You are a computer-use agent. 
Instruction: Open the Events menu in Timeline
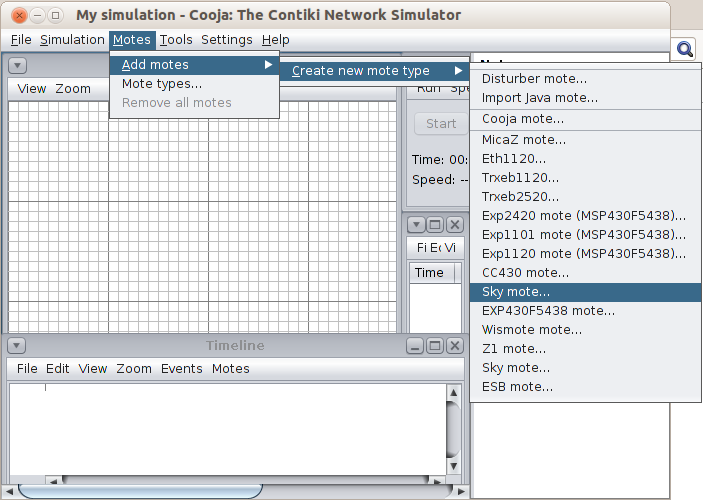pyautogui.click(x=182, y=369)
